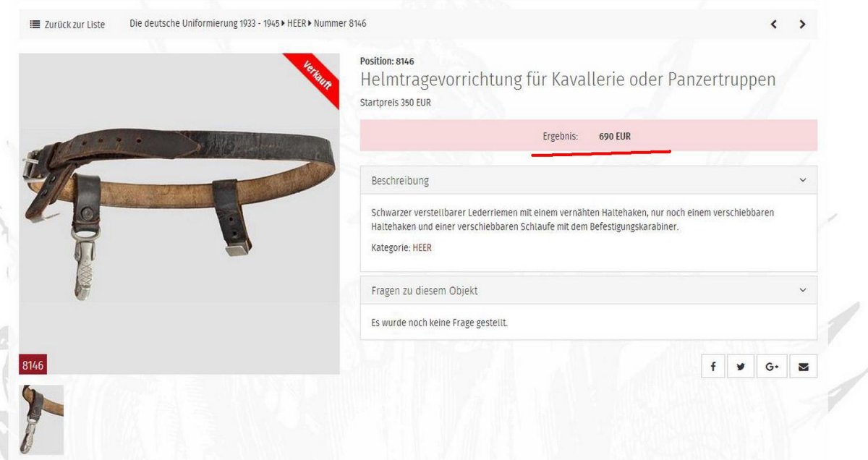The image size is (868, 460).
Task: Collapse the Beschreibung section chevron
Action: 802,180
